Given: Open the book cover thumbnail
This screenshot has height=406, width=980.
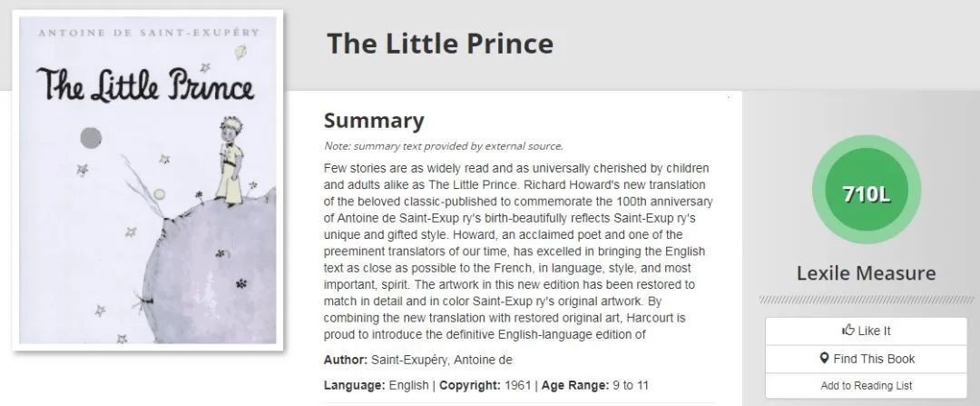Looking at the screenshot, I should click(x=148, y=180).
